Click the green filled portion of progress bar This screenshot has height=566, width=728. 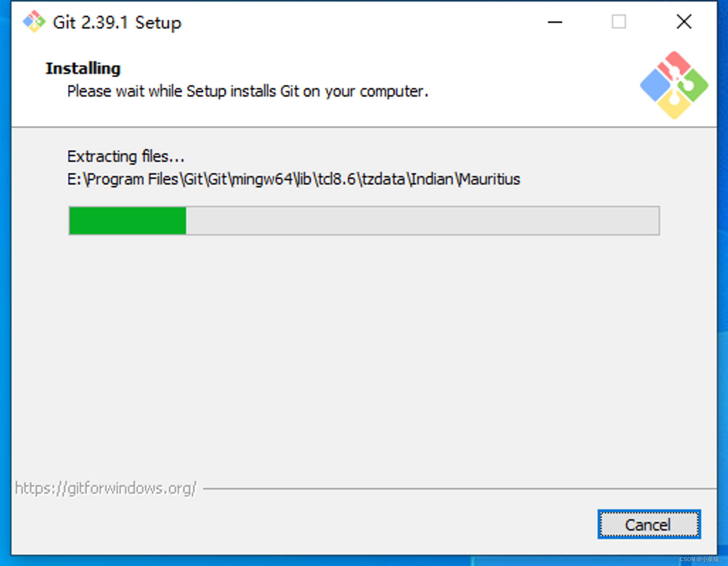(x=128, y=220)
